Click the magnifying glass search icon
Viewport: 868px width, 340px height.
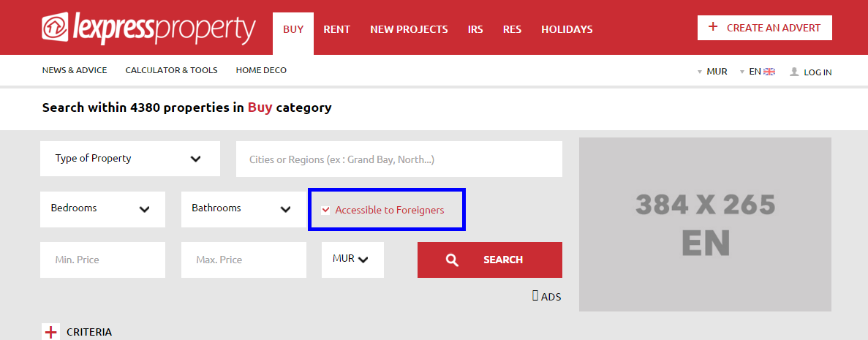pyautogui.click(x=452, y=260)
